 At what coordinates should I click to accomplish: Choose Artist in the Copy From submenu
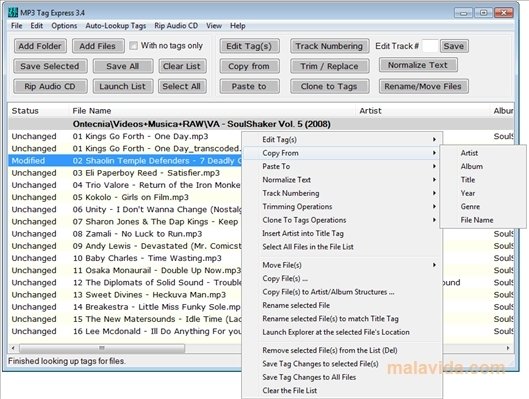click(483, 153)
